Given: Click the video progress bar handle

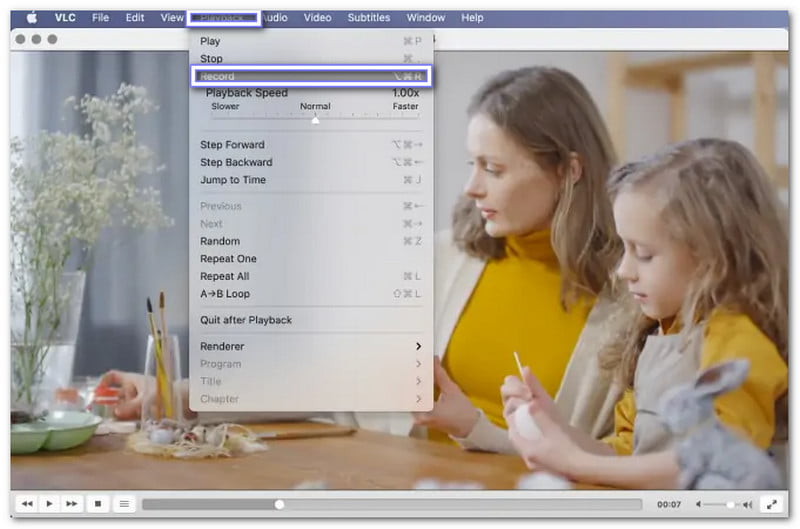Looking at the screenshot, I should click(279, 504).
